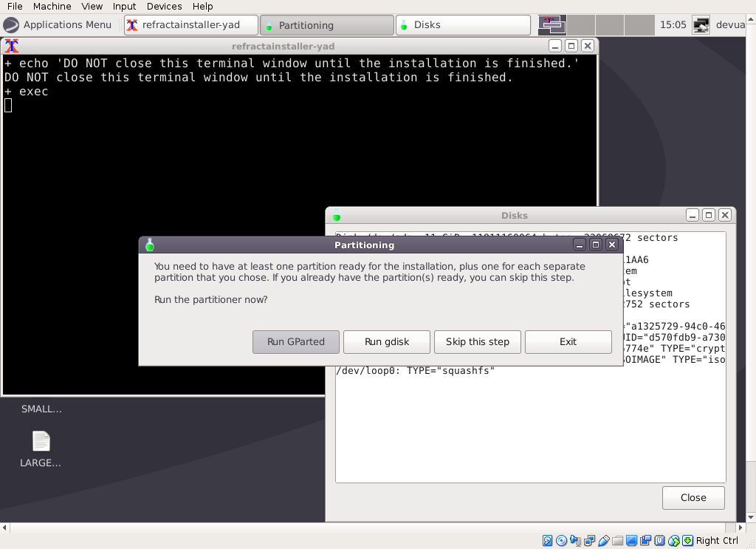Viewport: 756px width, 549px height.
Task: Switch to the fourth workspace in pager
Action: click(x=639, y=25)
